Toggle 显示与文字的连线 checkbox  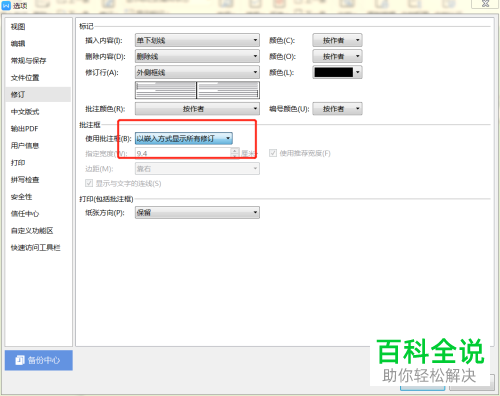(89, 183)
